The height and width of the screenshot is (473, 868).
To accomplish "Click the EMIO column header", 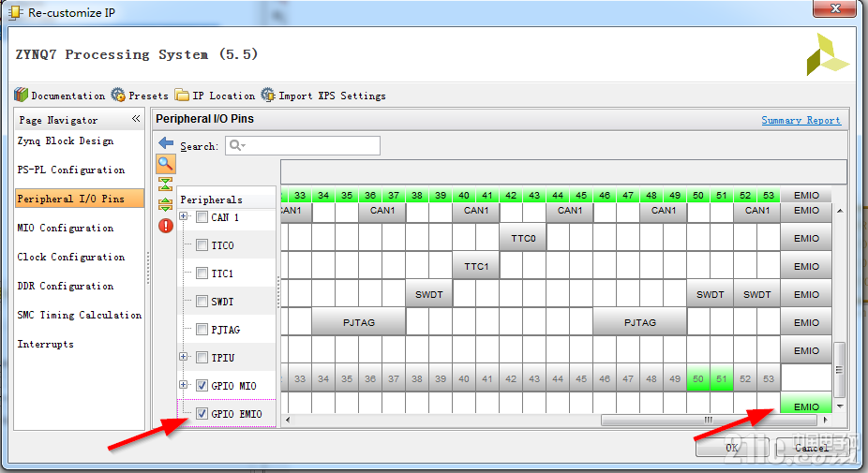I will (806, 195).
